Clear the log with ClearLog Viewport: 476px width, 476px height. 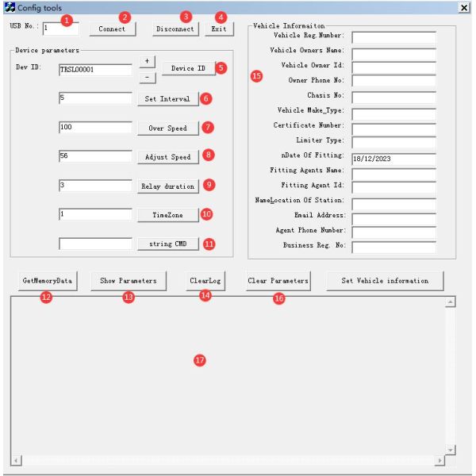205,281
